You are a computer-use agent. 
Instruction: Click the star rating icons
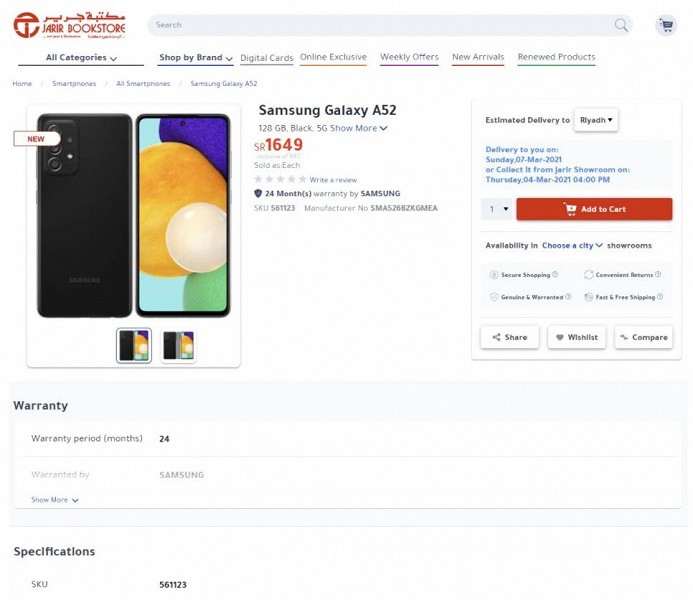(x=280, y=179)
